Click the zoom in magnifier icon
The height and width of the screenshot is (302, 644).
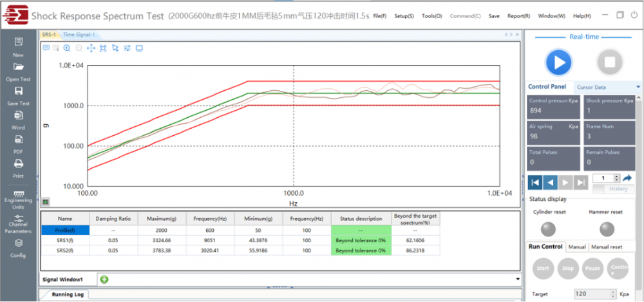tap(67, 48)
